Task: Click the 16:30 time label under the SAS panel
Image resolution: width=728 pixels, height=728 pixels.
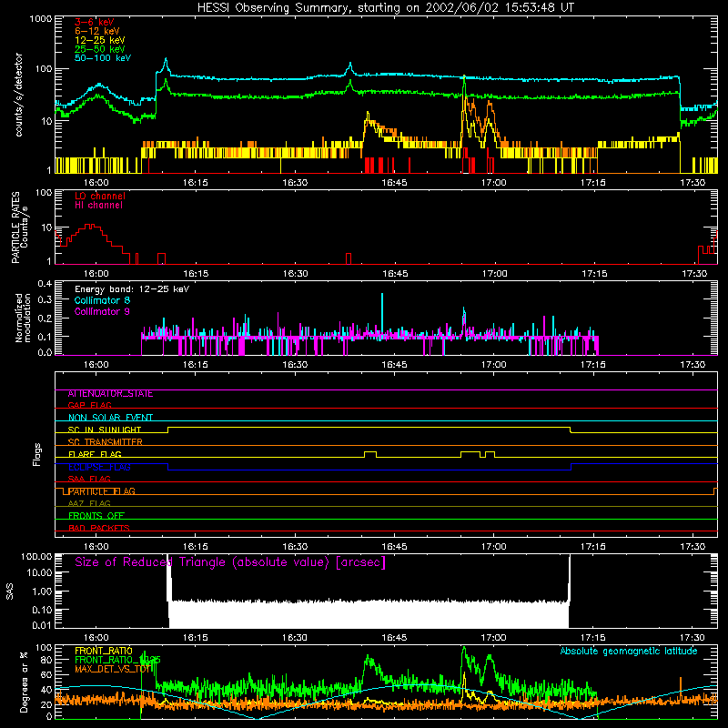Action: coord(294,638)
